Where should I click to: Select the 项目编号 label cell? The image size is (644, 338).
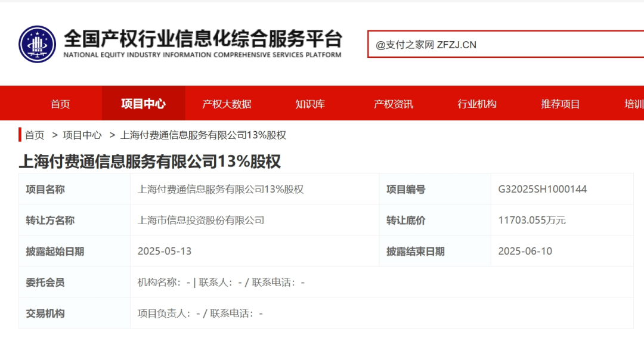click(x=435, y=190)
